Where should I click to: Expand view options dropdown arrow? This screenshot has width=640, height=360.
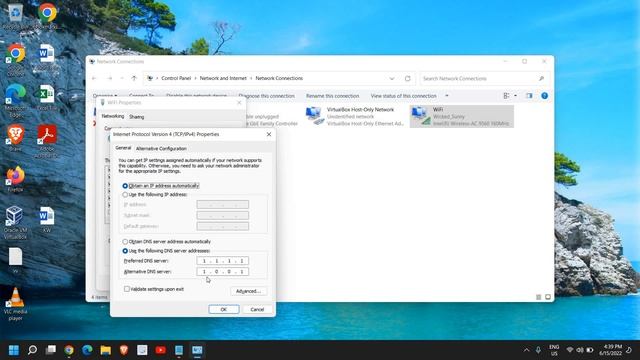pos(516,96)
